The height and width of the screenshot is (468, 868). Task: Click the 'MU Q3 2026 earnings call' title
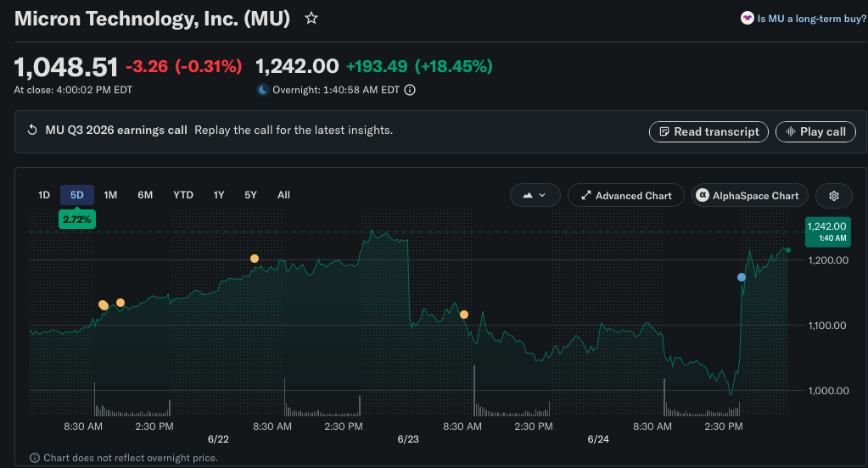[x=116, y=130]
